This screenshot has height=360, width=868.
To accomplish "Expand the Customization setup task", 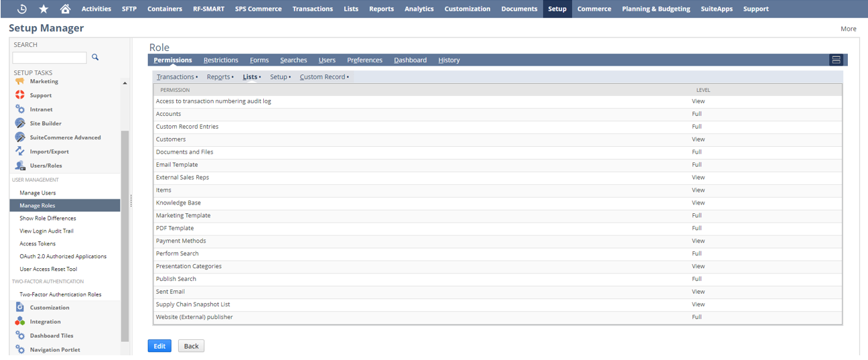I will click(50, 308).
